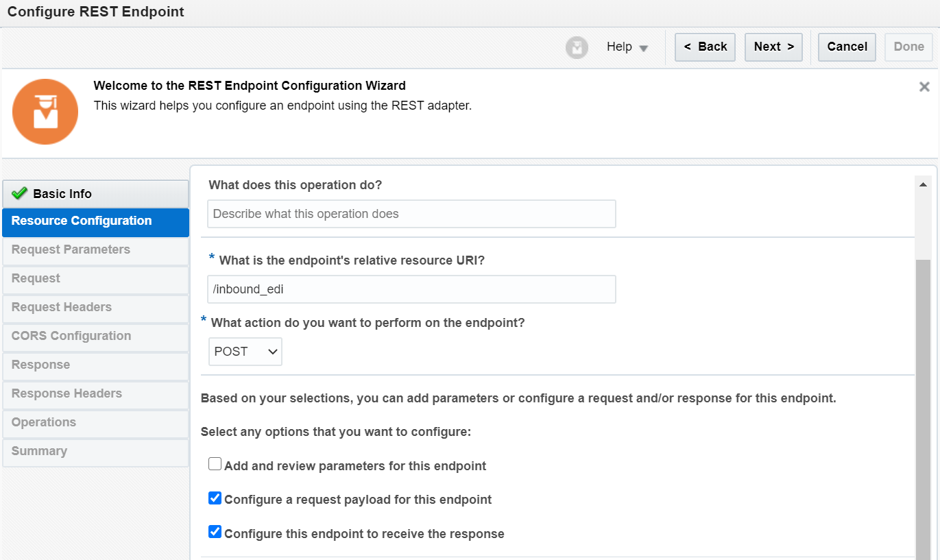Click the green checkmark on Basic Info

point(19,193)
